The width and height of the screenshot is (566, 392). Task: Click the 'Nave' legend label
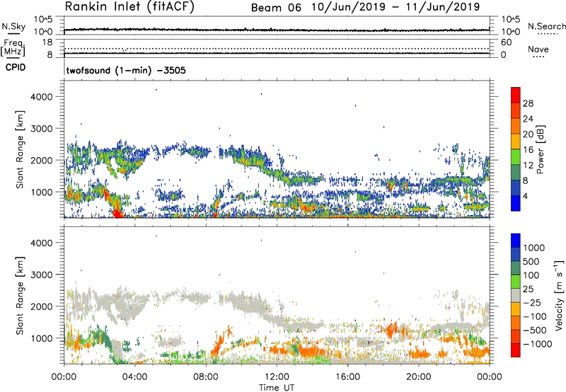pyautogui.click(x=538, y=49)
